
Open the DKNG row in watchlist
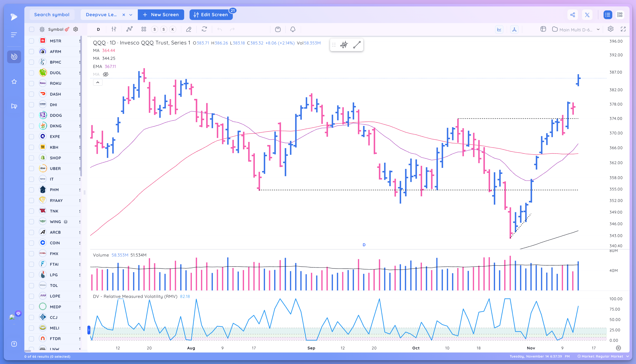(x=53, y=126)
